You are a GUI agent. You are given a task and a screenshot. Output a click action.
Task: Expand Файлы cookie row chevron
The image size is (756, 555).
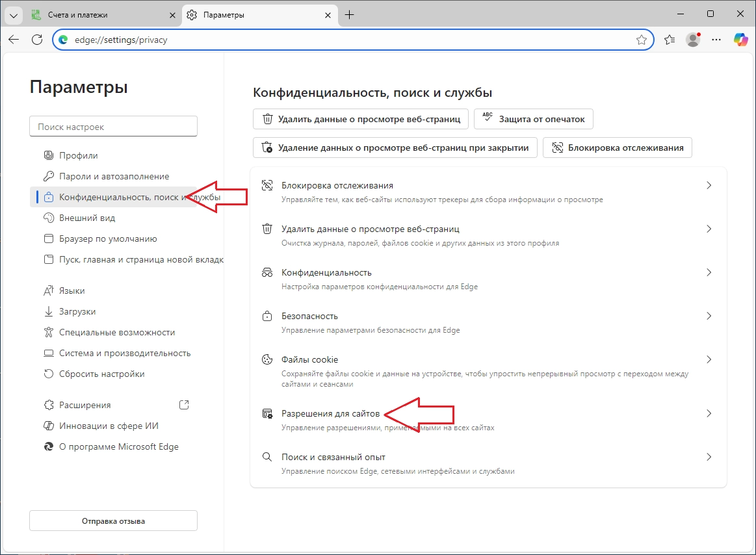pyautogui.click(x=709, y=359)
